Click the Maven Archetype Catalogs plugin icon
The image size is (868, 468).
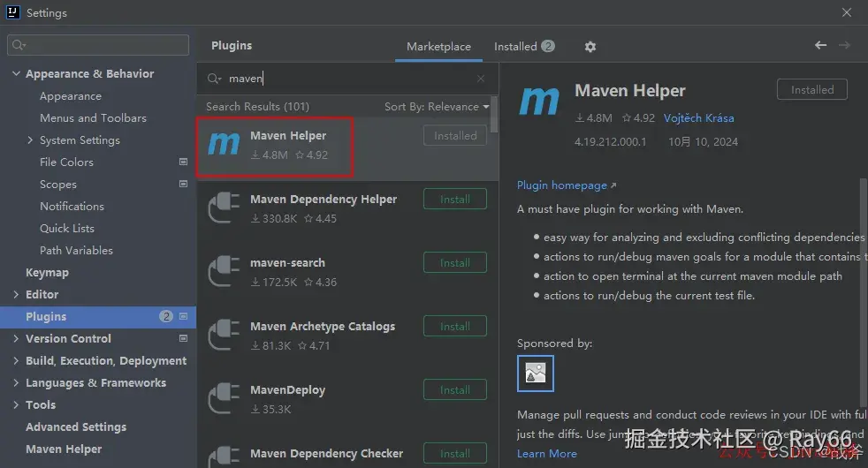coord(224,335)
